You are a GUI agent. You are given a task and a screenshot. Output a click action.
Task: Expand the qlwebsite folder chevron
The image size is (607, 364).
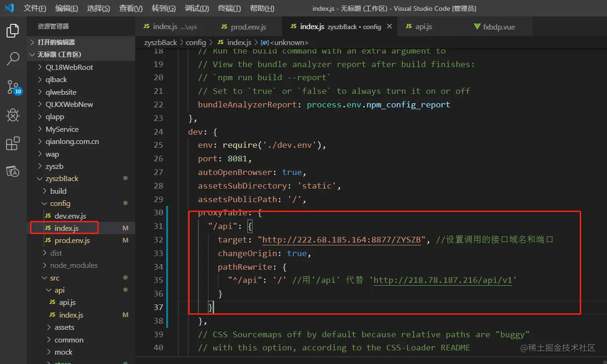coord(40,92)
